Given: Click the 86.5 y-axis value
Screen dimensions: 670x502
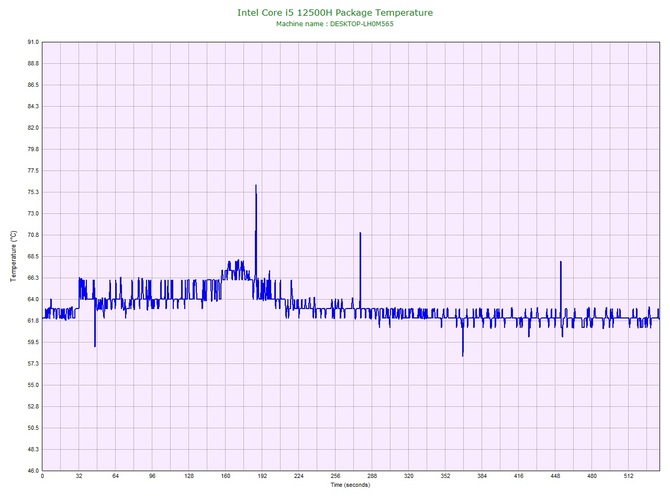Looking at the screenshot, I should pos(33,85).
